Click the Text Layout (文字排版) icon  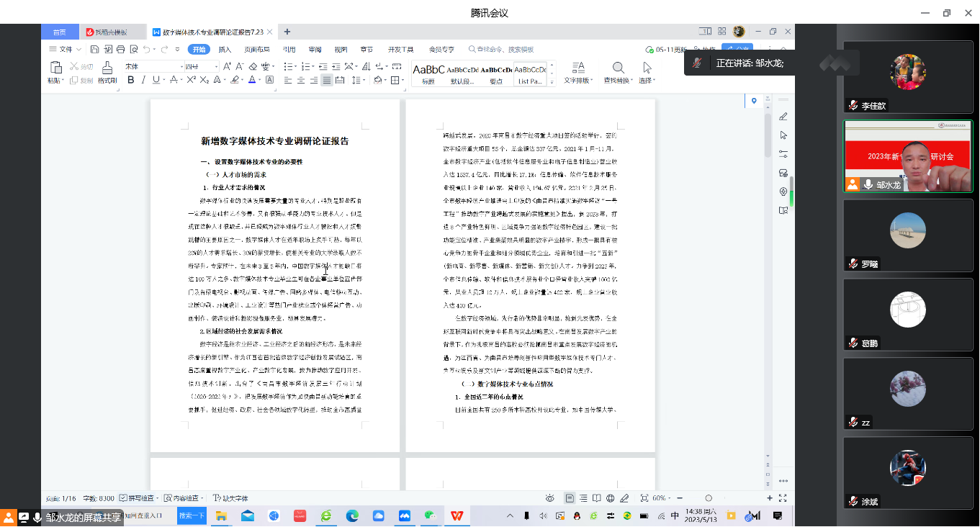577,68
